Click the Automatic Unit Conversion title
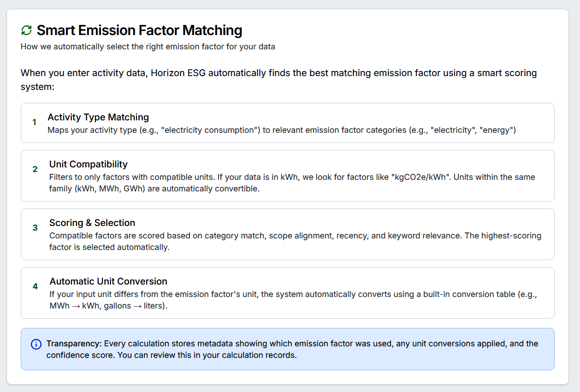 point(108,281)
